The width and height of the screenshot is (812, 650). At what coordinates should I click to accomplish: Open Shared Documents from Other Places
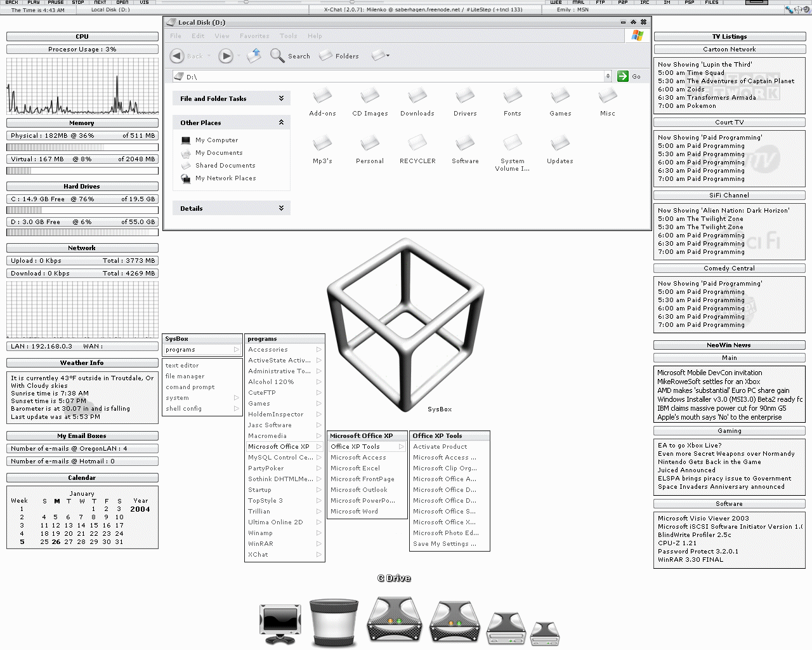coord(218,166)
